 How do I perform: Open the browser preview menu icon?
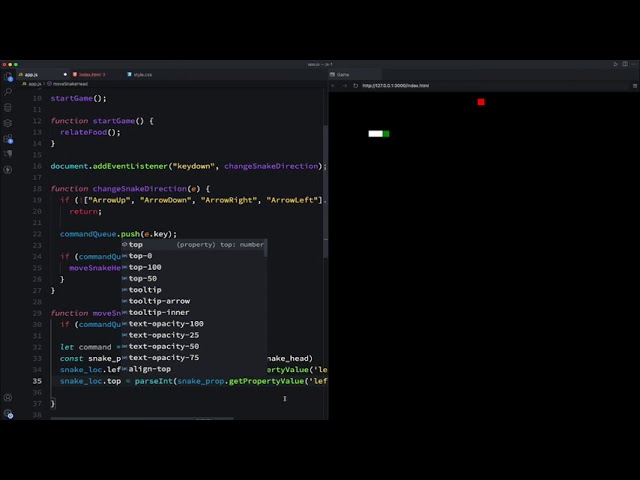click(x=635, y=86)
